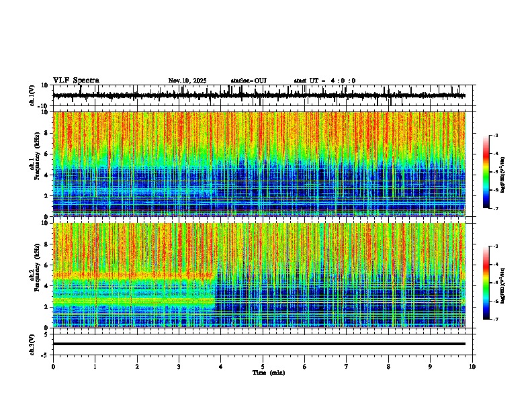Click time axis tick label "1"
Screen dimensions: 532x411
click(95, 367)
